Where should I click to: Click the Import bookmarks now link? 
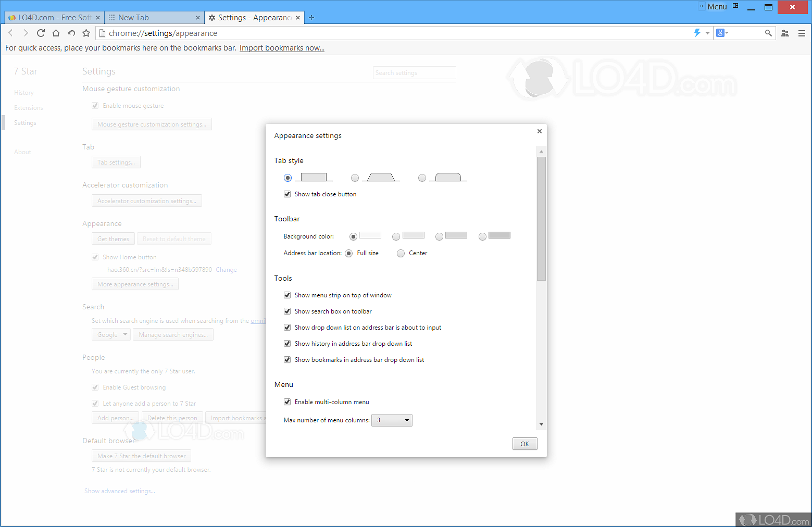(281, 47)
